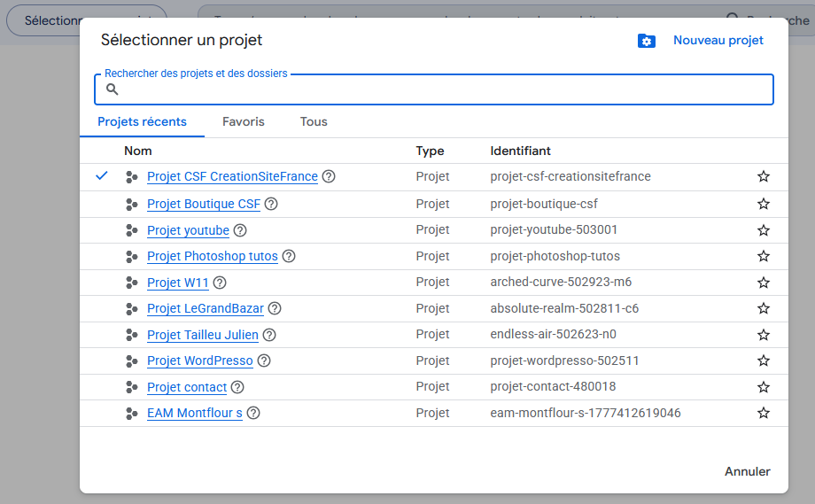This screenshot has height=504, width=815.
Task: Click the Nom column header
Action: [x=137, y=151]
